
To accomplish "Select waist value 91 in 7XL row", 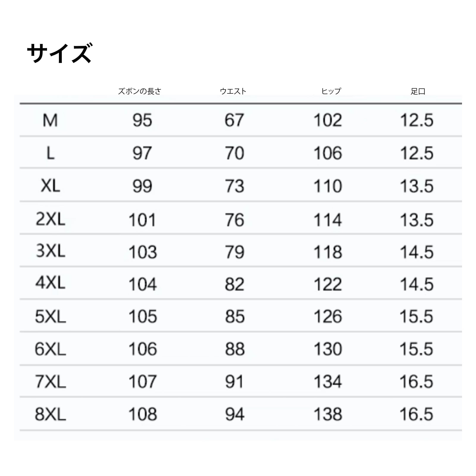I will tap(234, 382).
